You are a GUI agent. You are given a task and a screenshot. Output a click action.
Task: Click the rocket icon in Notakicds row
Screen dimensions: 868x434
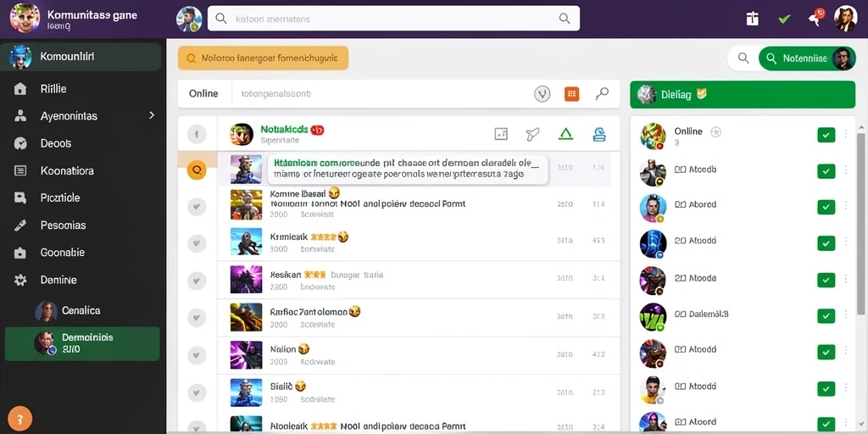pos(532,133)
